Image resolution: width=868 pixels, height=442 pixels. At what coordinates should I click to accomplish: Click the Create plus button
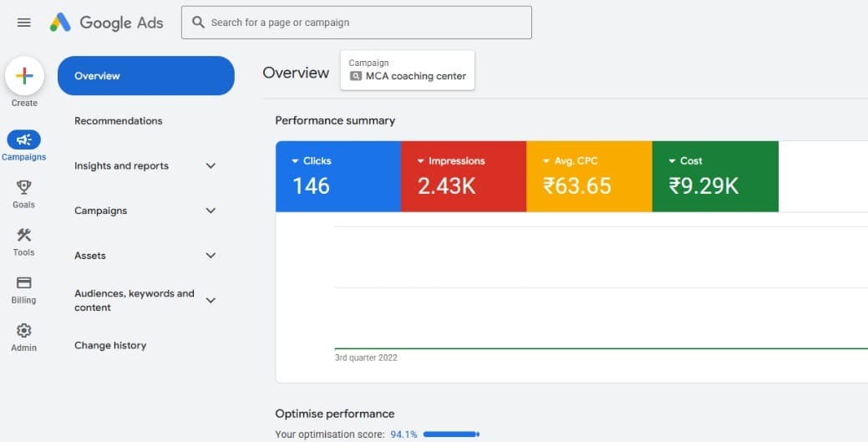click(x=24, y=76)
